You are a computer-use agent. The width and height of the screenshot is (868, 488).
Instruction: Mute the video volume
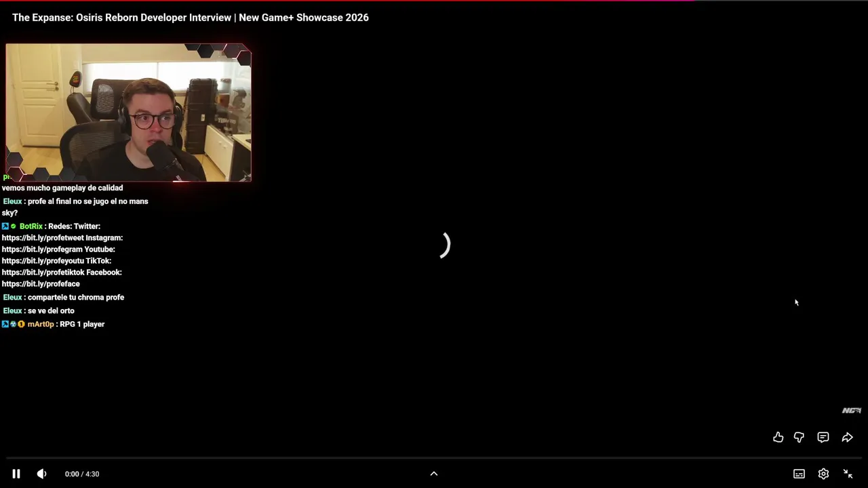click(x=41, y=474)
